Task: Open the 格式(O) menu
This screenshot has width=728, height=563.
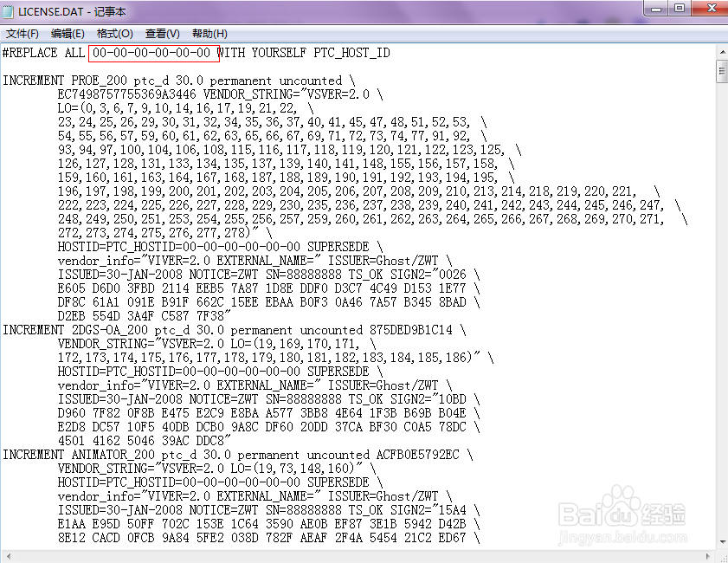Action: pyautogui.click(x=114, y=34)
